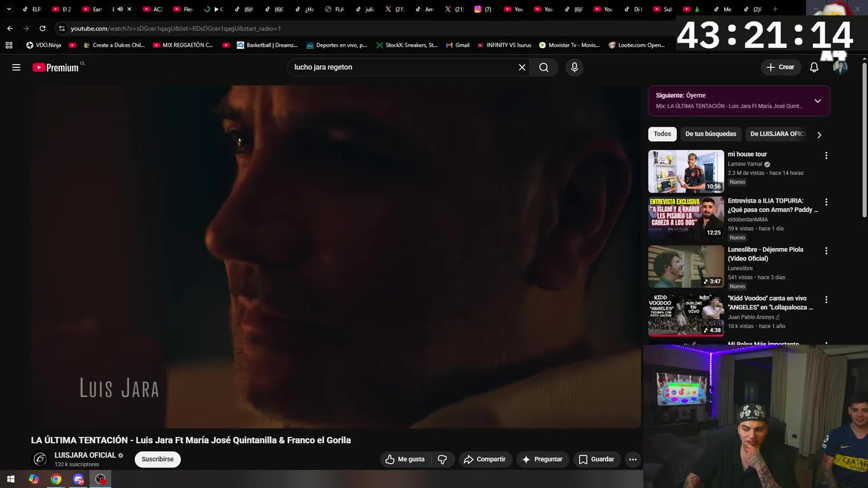Open the YouTube hamburger guide menu
This screenshot has width=868, height=488.
click(16, 67)
